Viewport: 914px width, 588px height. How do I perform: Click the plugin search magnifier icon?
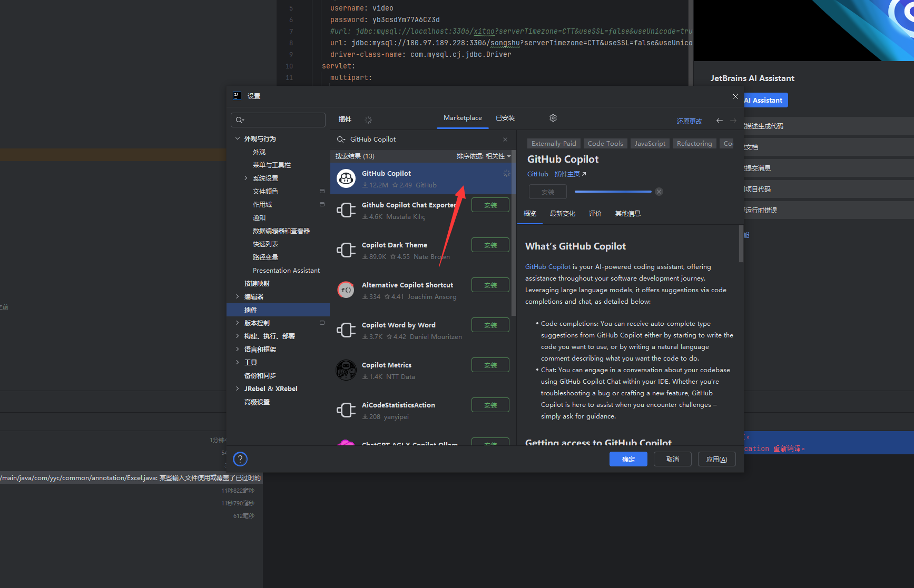pos(341,139)
